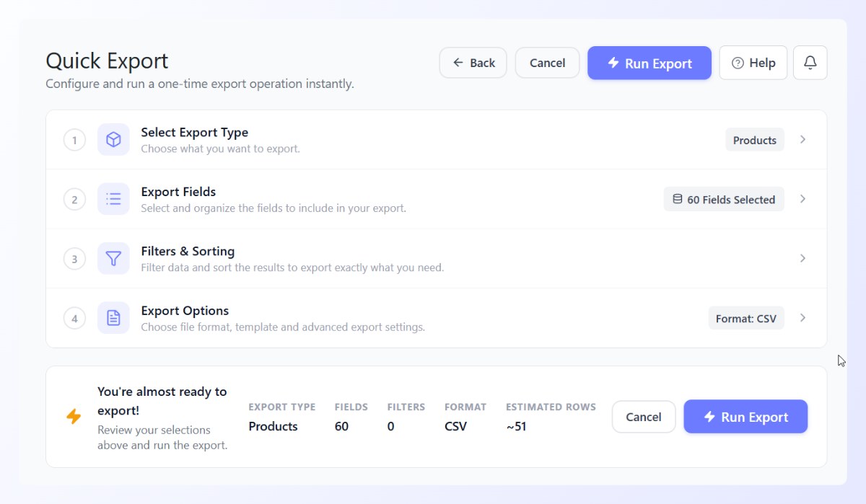Run Export from the bottom summary panel

point(745,417)
